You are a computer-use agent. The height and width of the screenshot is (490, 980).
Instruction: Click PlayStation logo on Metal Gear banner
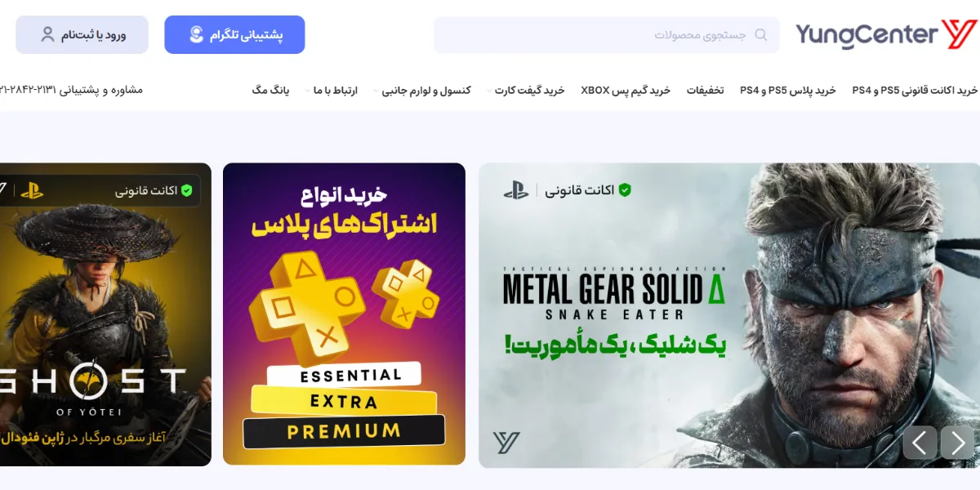point(516,190)
